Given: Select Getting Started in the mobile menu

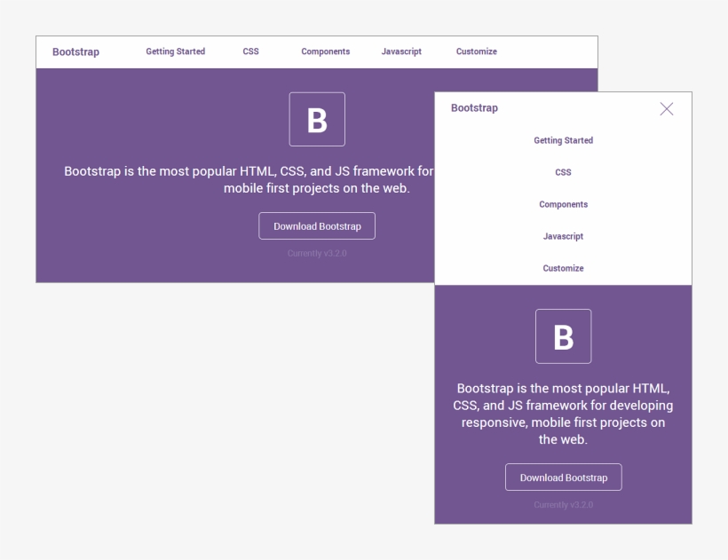Looking at the screenshot, I should 564,140.
